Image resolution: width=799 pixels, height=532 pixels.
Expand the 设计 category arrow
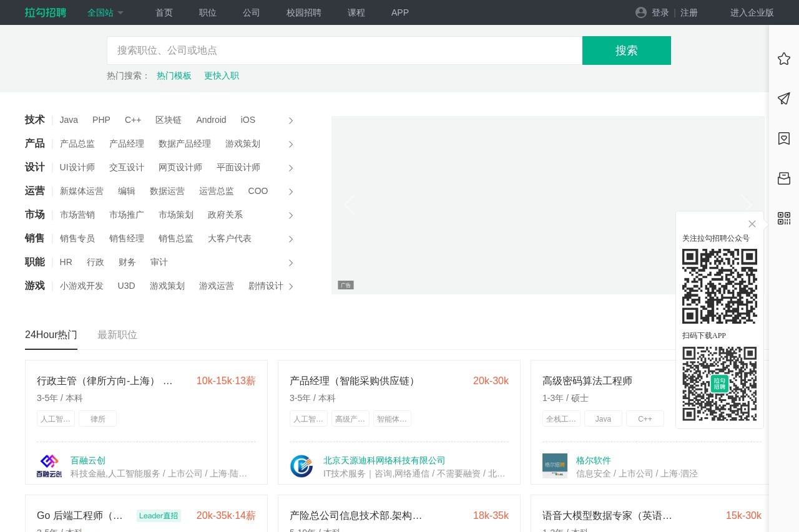click(x=291, y=168)
